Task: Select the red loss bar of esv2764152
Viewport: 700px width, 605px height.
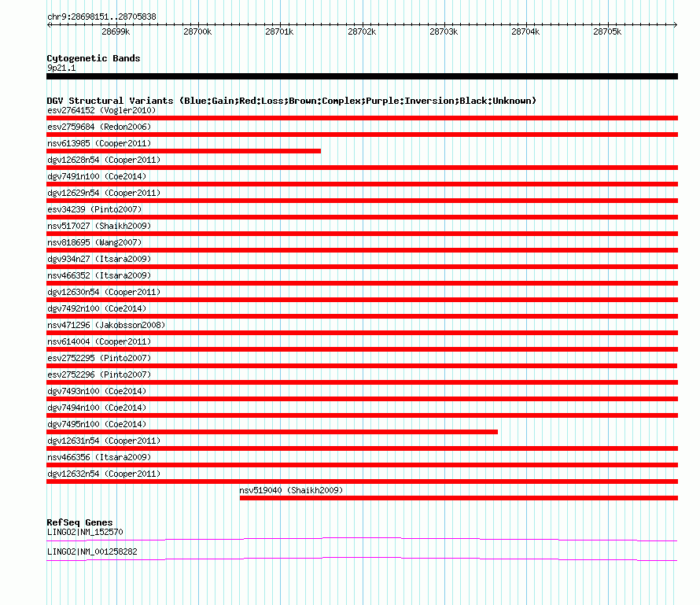Action: pos(362,118)
